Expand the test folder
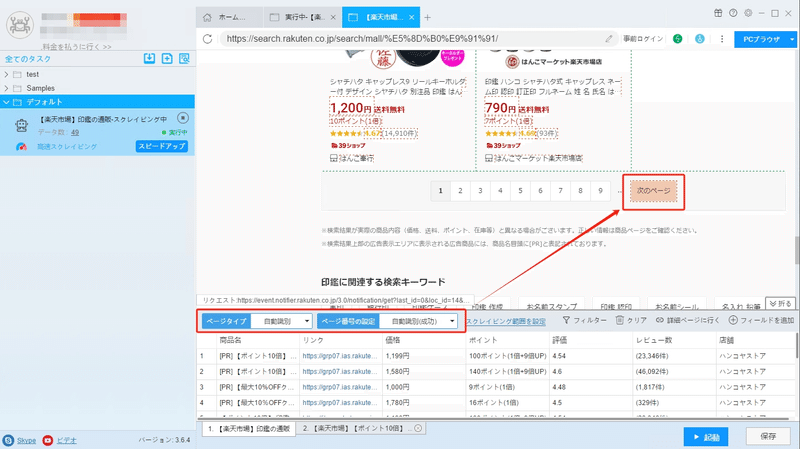 pyautogui.click(x=6, y=74)
